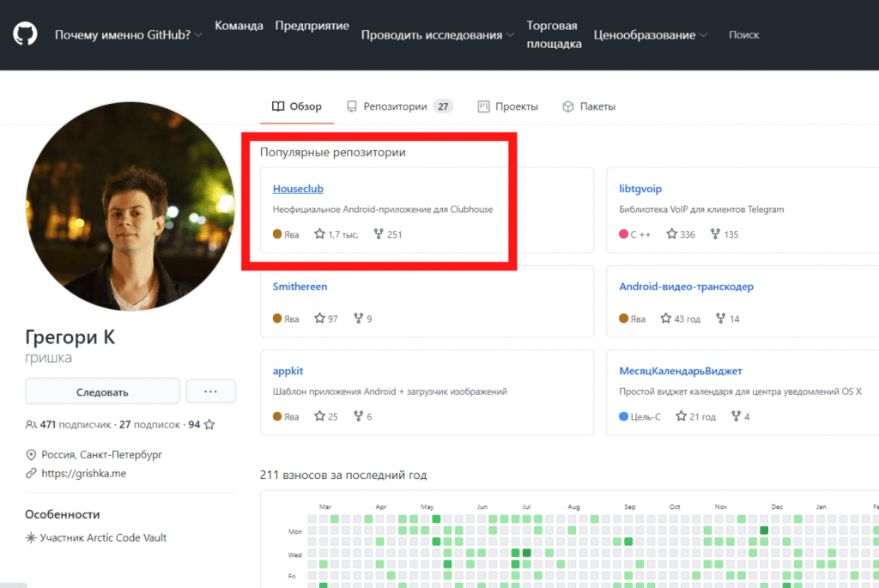
Task: Open the GitHub logo home link
Action: [x=25, y=34]
